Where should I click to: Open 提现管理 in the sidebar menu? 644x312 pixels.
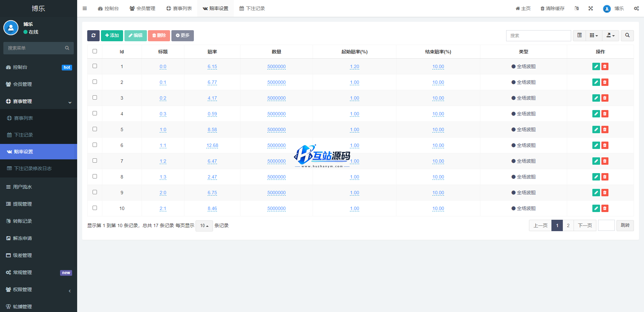pos(22,204)
